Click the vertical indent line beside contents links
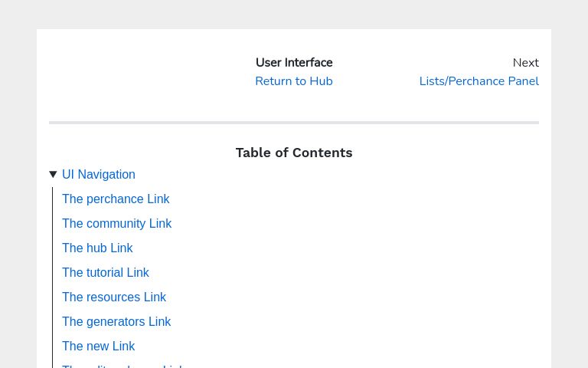Viewport: 588px width, 368px height. tap(52, 276)
